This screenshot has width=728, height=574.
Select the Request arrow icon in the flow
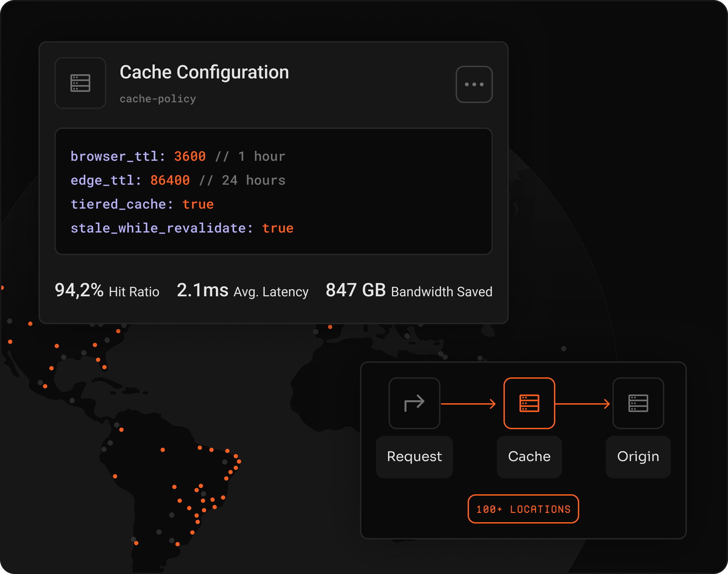[414, 403]
